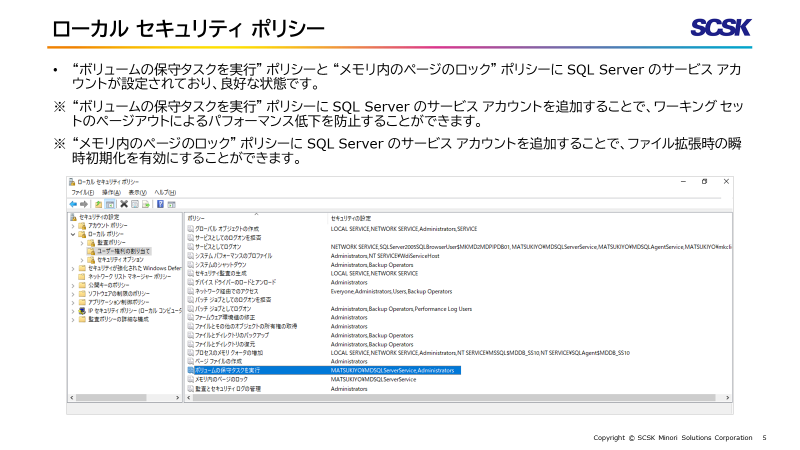
Task: Click the Export list toolbar icon
Action: point(146,204)
